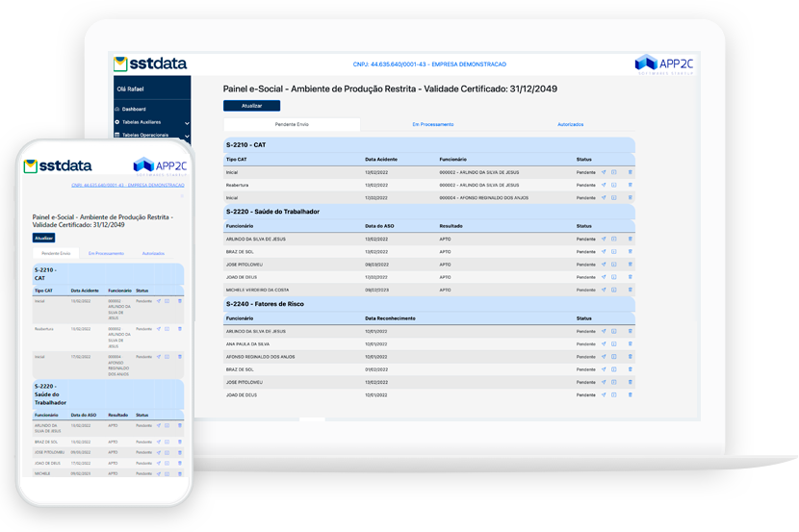Send JOSE PITOLOMEU row on phone

pyautogui.click(x=159, y=452)
